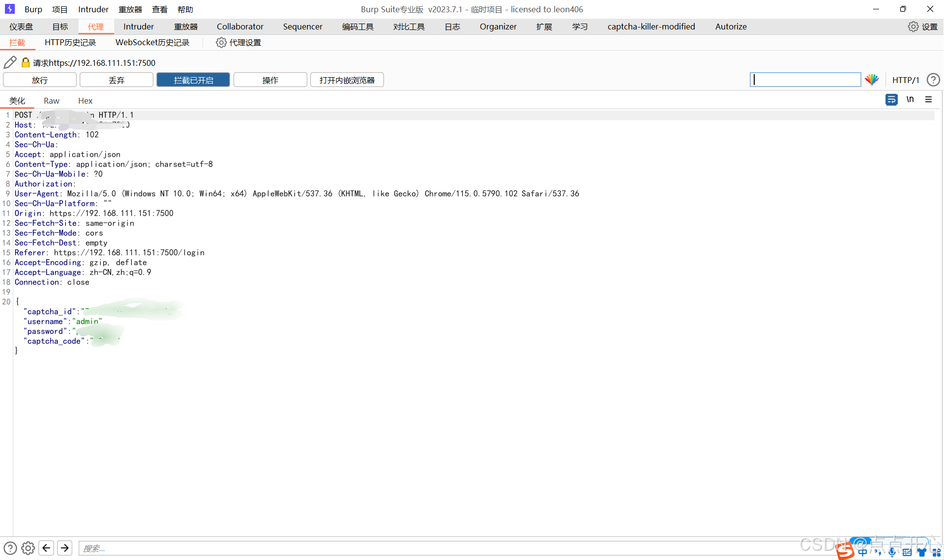
Task: Open the 日志 tab
Action: coord(452,27)
